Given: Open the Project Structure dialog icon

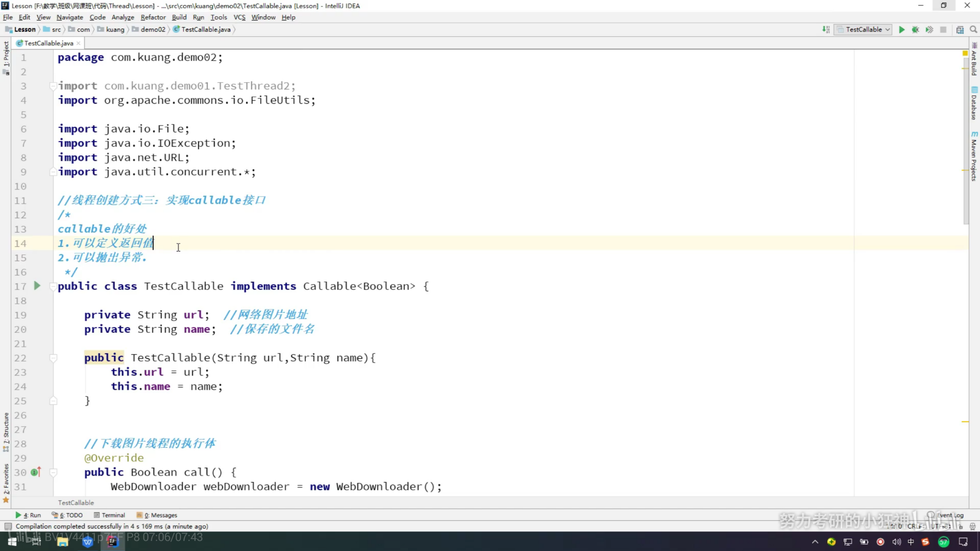Looking at the screenshot, I should (x=960, y=30).
